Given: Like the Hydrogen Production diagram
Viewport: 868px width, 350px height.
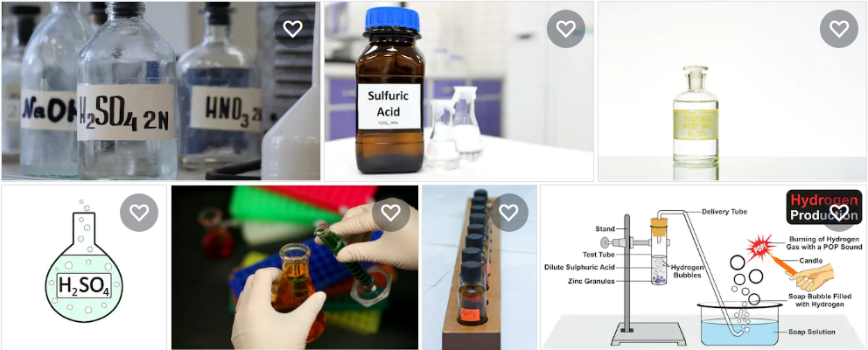Looking at the screenshot, I should (839, 212).
